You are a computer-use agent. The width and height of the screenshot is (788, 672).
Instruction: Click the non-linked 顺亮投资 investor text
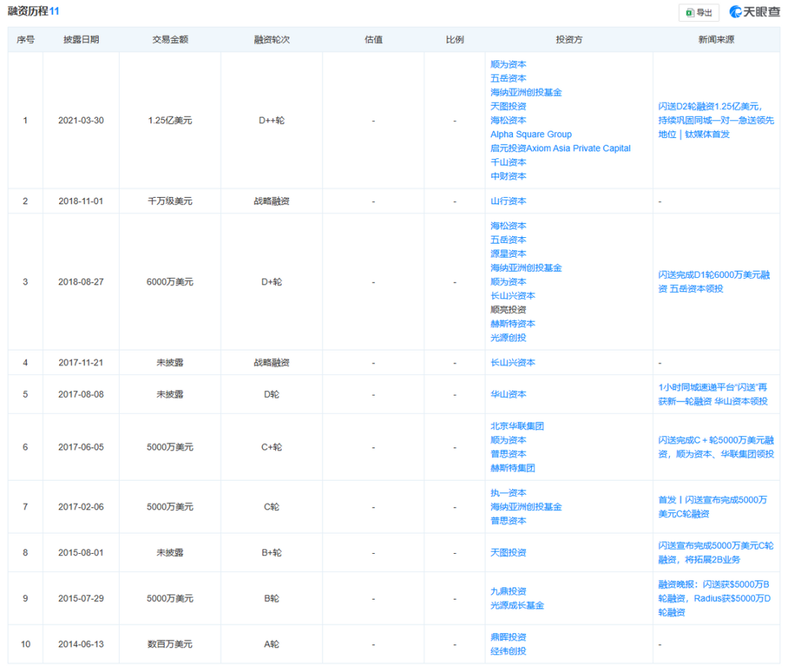tap(508, 309)
